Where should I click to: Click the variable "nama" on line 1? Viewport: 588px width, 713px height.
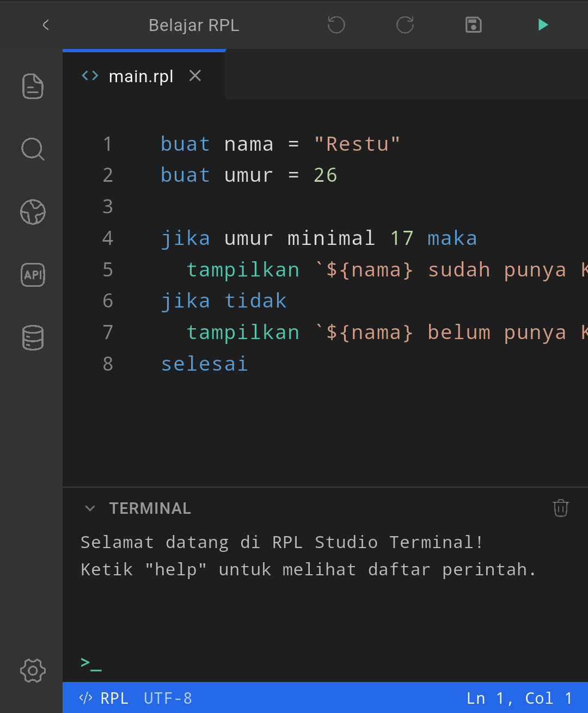(x=249, y=144)
